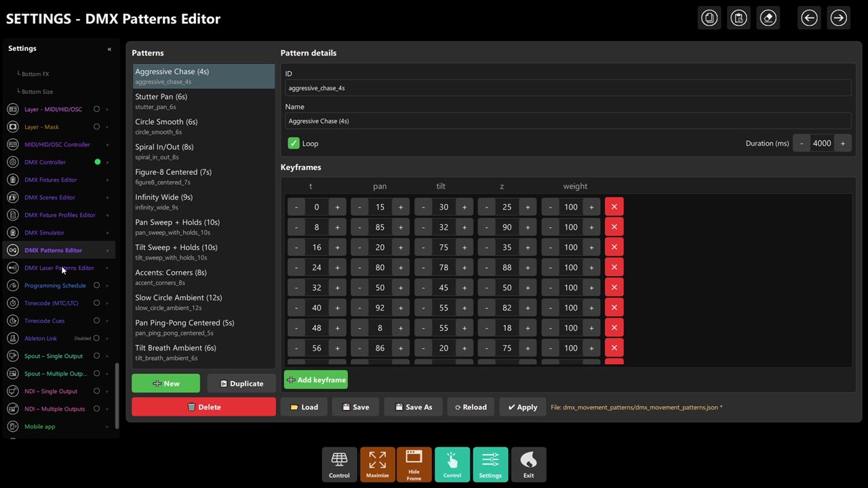Decrease pan value in the t=0 keyframe row
868x488 pixels.
(359, 207)
